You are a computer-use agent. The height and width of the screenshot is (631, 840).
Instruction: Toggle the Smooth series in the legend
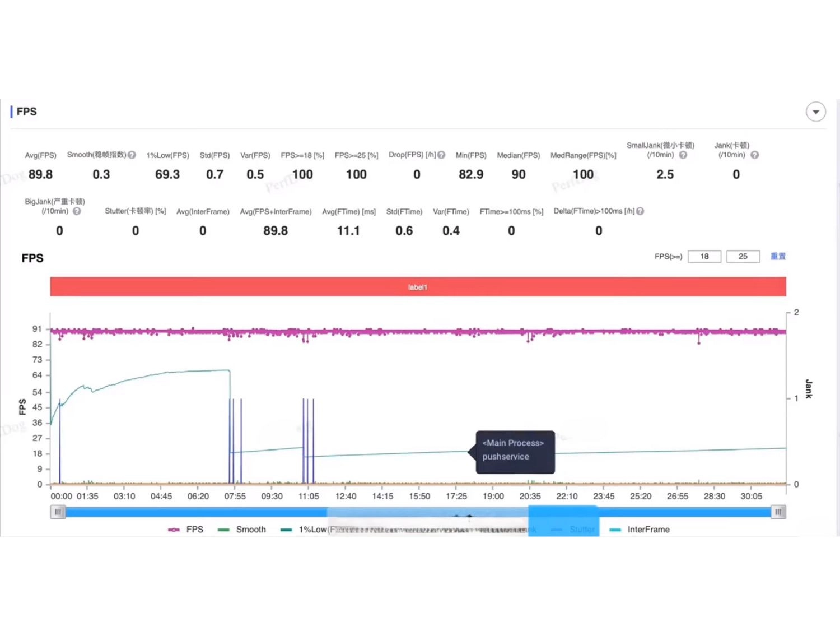pyautogui.click(x=242, y=530)
